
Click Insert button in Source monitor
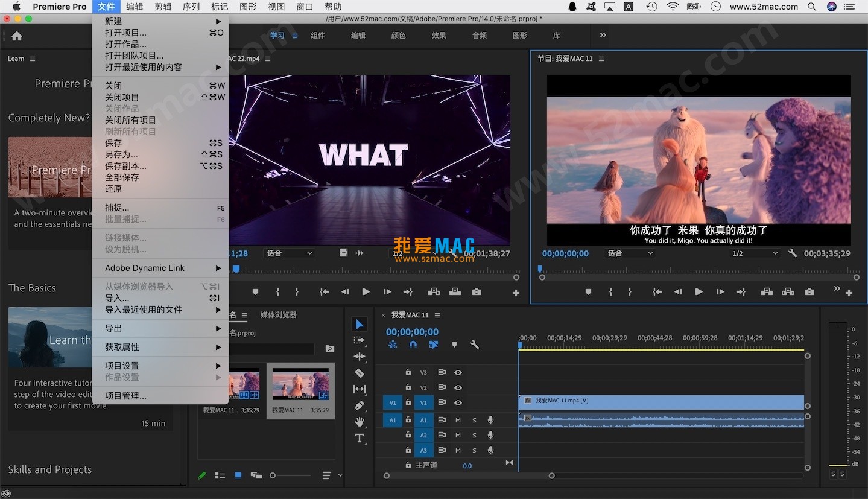434,292
